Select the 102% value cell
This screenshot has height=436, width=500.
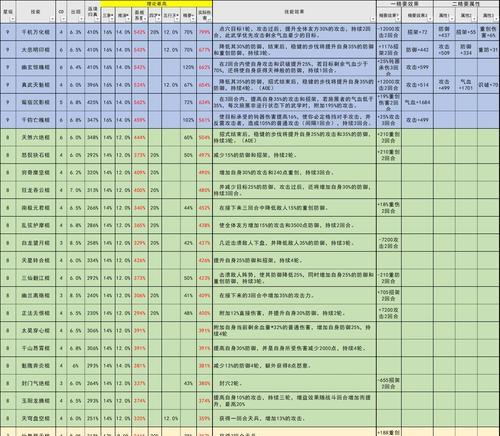point(188,120)
